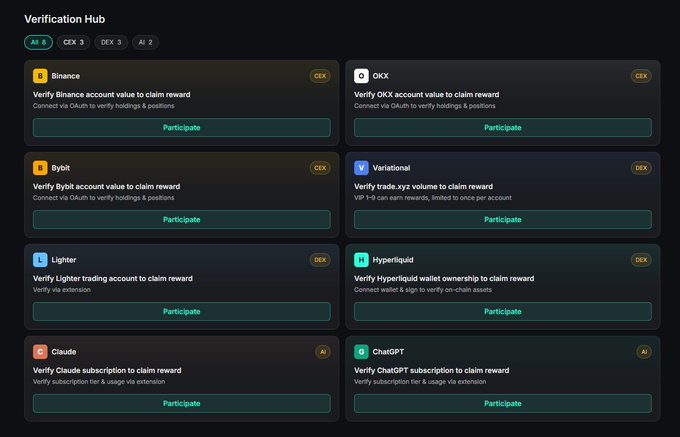
Task: Click 'Verify Hyperliquid wallet ownership to claim reward'
Action: [x=444, y=278]
